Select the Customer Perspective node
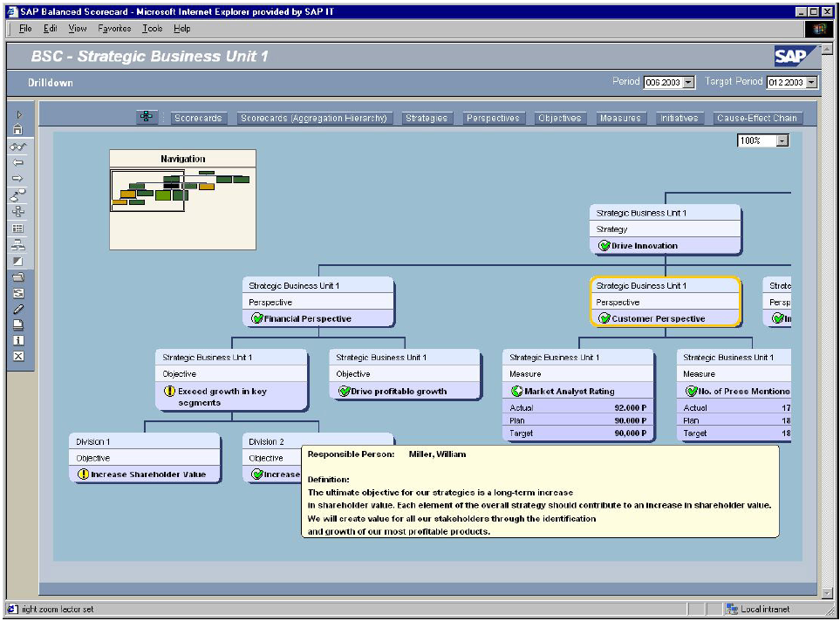This screenshot has width=840, height=621. (x=666, y=302)
